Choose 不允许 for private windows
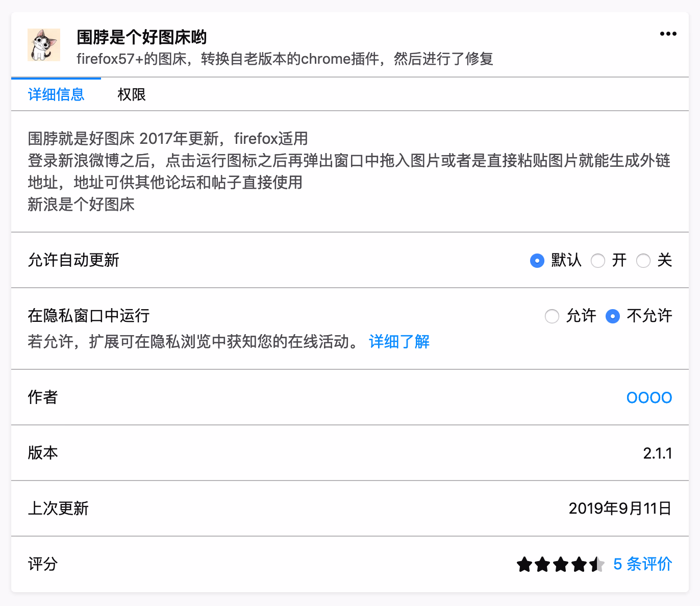This screenshot has height=606, width=700. point(613,316)
